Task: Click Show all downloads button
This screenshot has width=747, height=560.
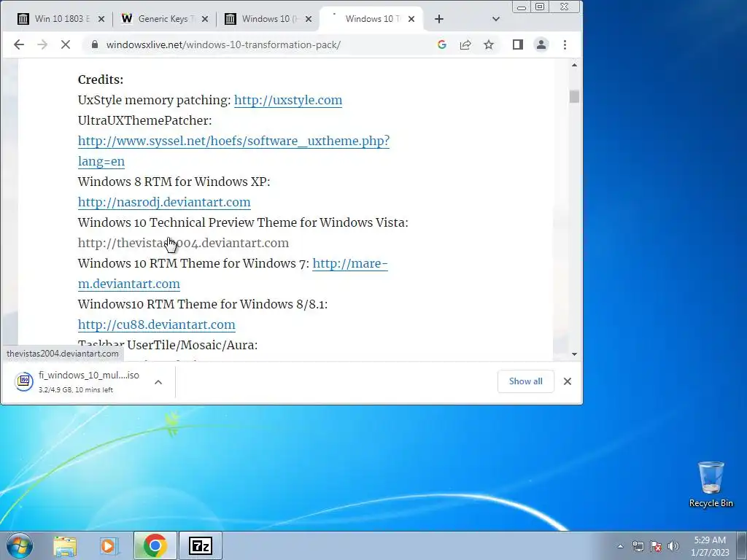Action: 525,381
